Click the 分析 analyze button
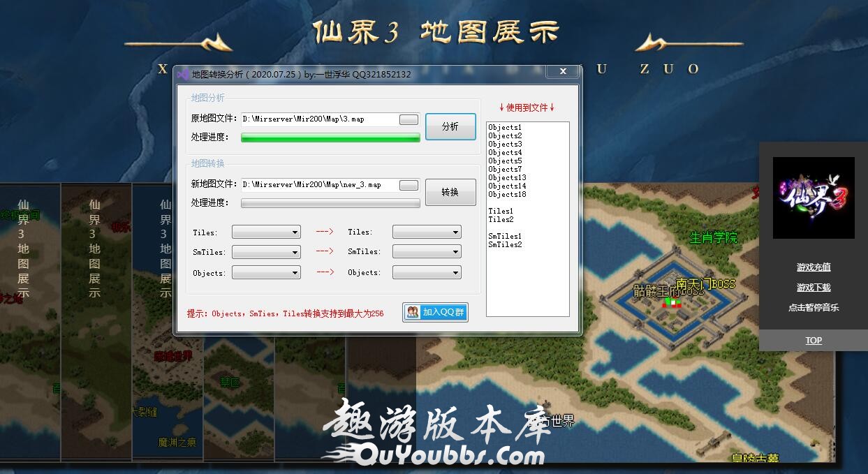The width and height of the screenshot is (868, 474). pos(450,126)
